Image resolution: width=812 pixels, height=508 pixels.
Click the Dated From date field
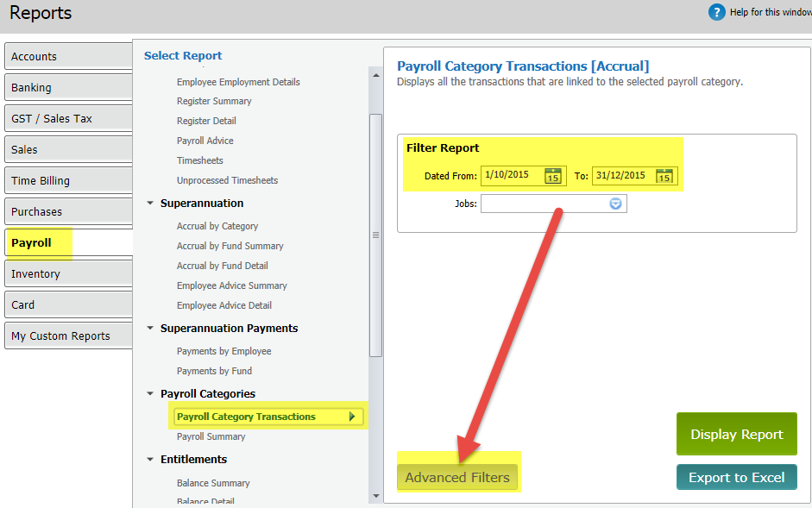(511, 176)
